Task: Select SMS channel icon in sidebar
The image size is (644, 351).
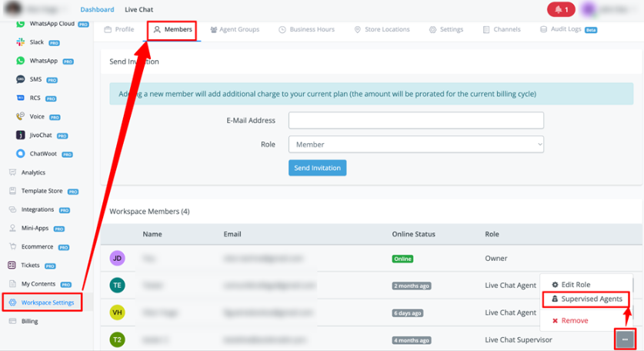Action: [x=21, y=79]
